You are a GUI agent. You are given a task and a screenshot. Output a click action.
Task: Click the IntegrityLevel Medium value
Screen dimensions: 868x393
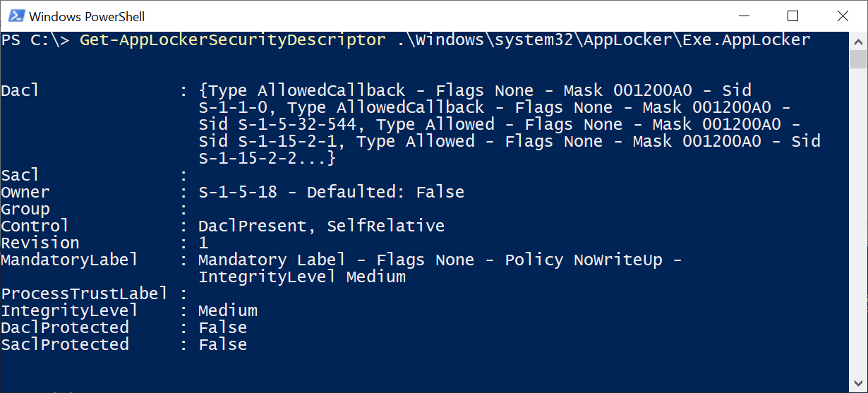point(228,310)
